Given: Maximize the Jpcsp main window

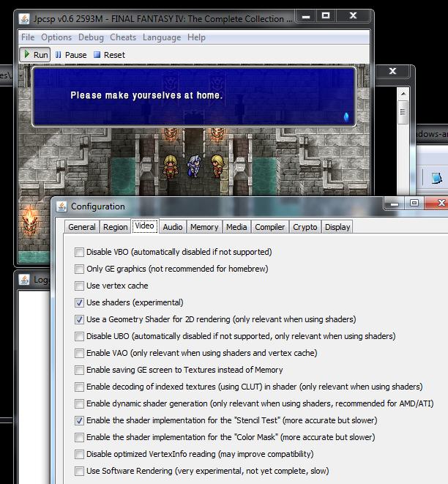Looking at the screenshot, I should [326, 16].
